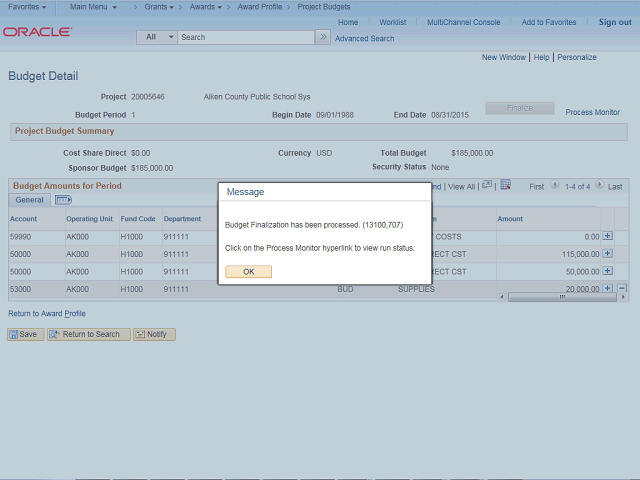Click the View All grid link
Viewport: 640px width, 480px height.
pos(461,187)
